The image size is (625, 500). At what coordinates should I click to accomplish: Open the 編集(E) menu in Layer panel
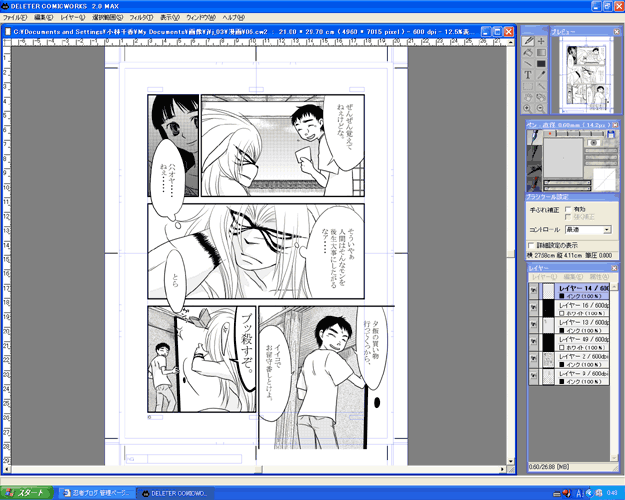pyautogui.click(x=573, y=277)
